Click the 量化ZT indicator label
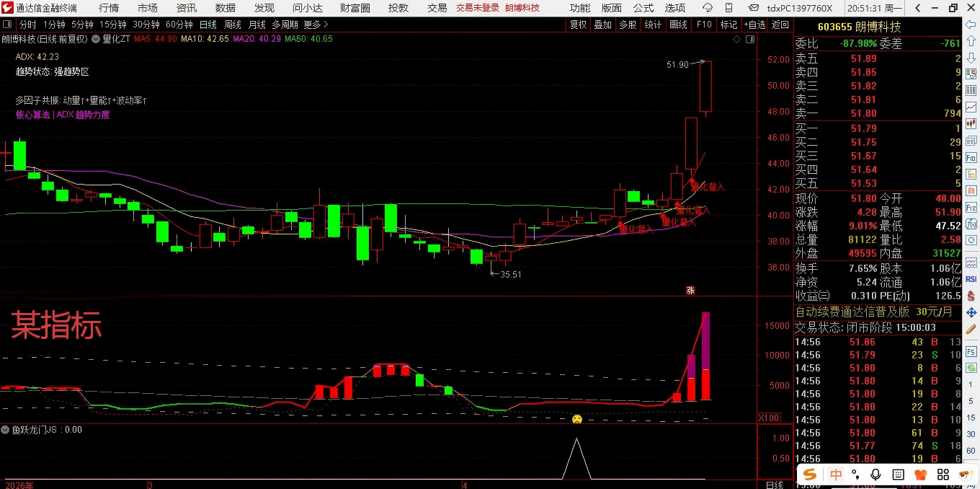The image size is (980, 489). pos(116,39)
